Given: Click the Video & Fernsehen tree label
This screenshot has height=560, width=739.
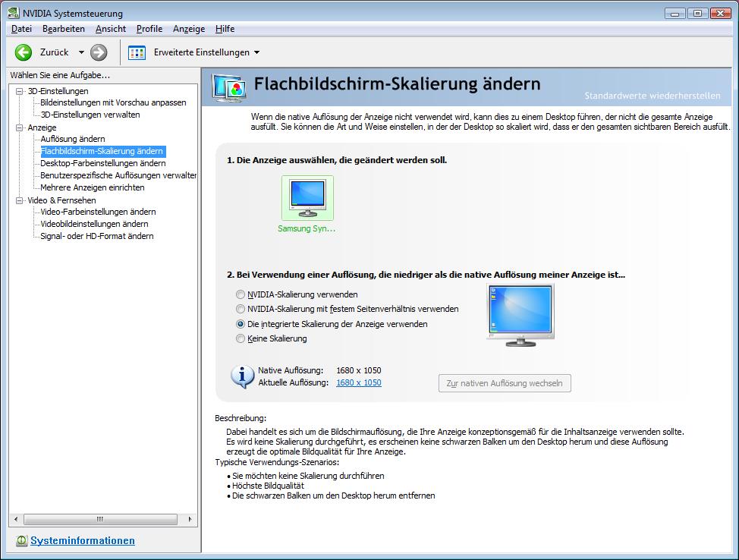Looking at the screenshot, I should (x=61, y=200).
